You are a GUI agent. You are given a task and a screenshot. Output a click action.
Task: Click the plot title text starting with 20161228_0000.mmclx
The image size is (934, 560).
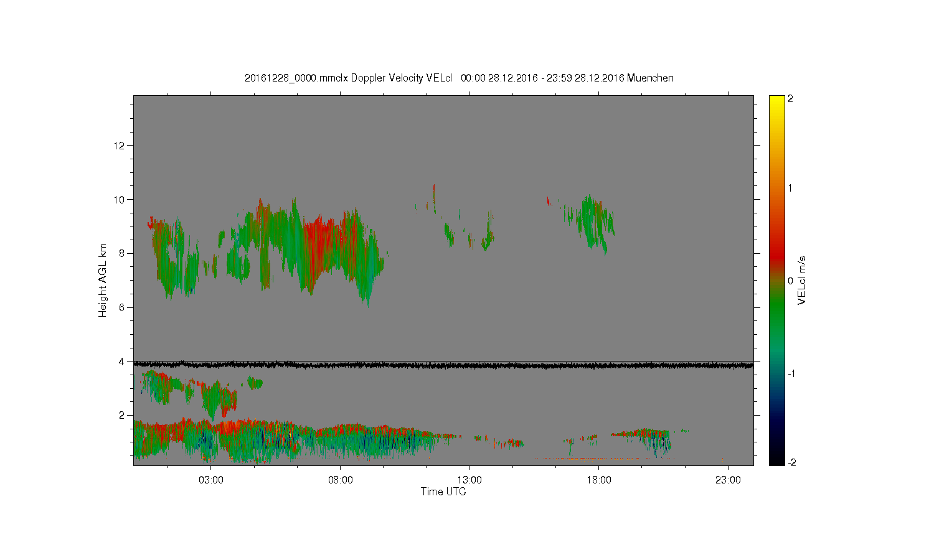tap(459, 78)
